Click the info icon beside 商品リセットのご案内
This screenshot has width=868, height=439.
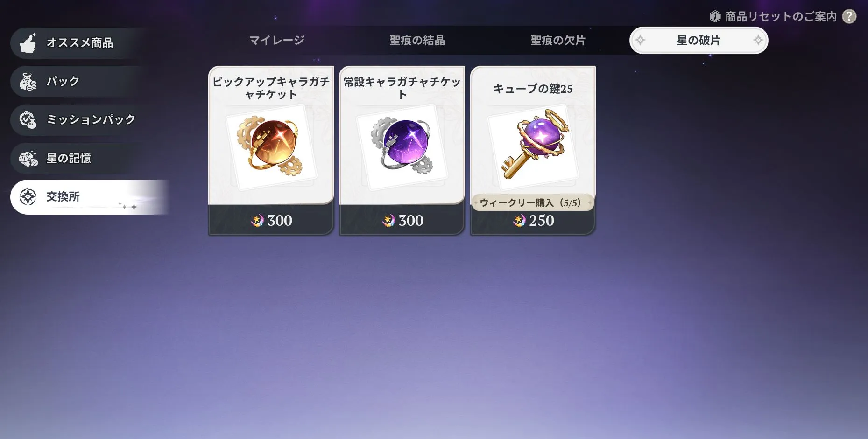[715, 17]
